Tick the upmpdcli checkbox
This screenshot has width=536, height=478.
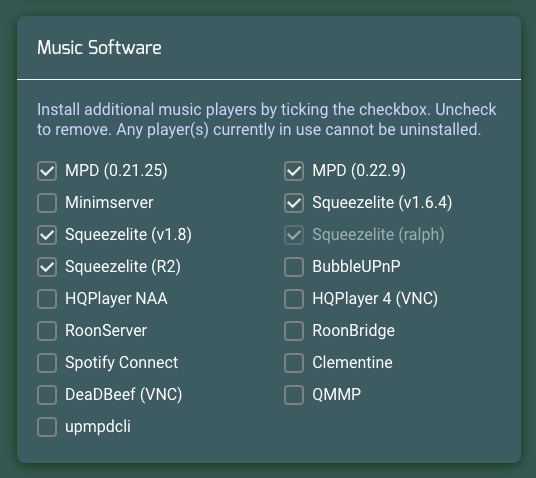coord(47,426)
